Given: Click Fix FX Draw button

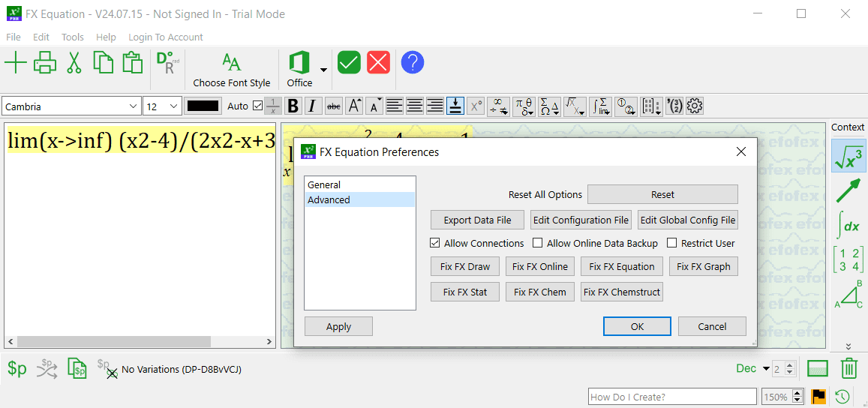Looking at the screenshot, I should click(465, 266).
